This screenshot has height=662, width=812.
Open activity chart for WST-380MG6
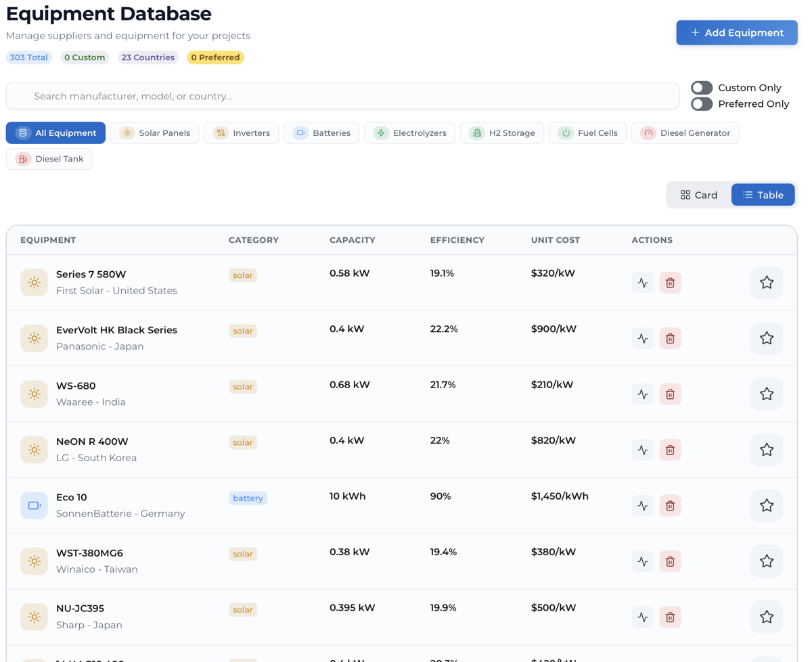coord(643,561)
